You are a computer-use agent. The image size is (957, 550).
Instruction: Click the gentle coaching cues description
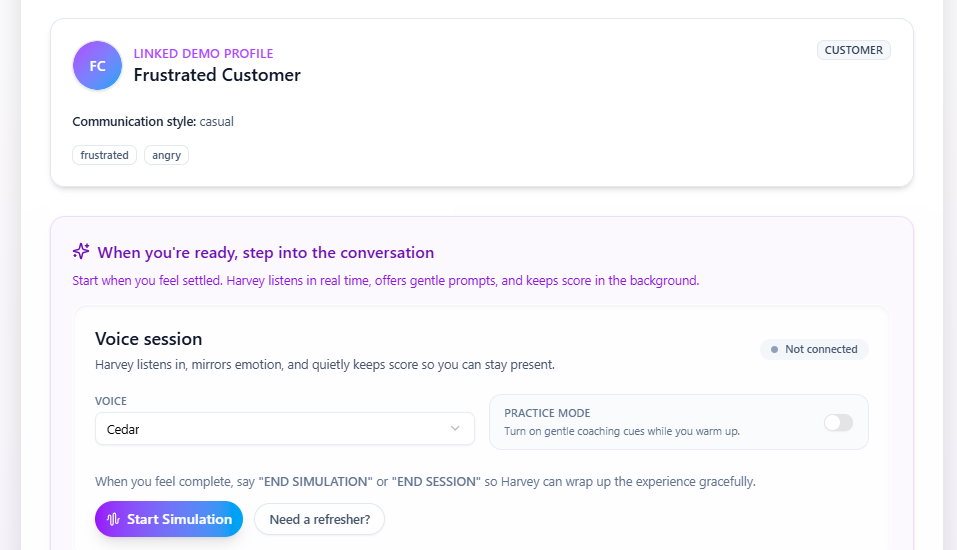point(621,431)
